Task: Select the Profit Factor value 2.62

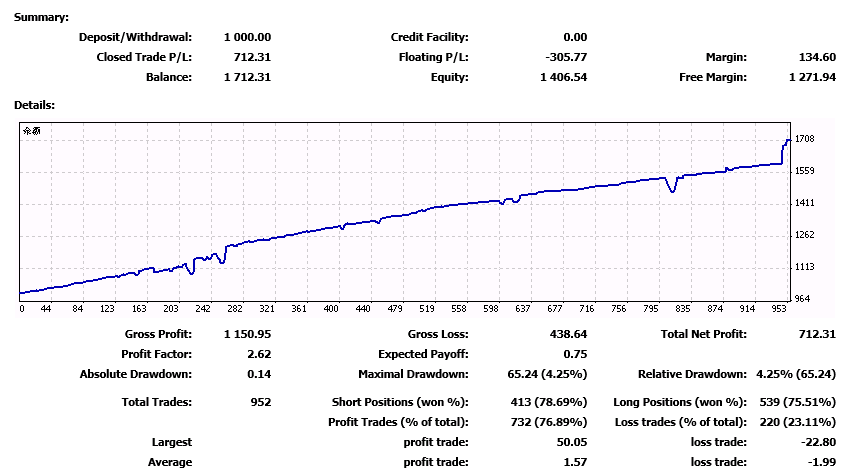Action: 259,354
